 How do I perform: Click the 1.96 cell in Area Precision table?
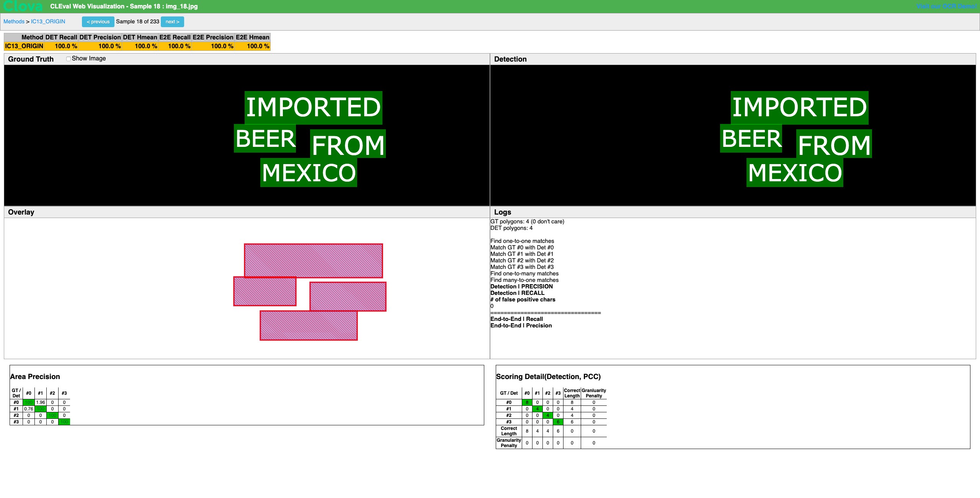(41, 402)
